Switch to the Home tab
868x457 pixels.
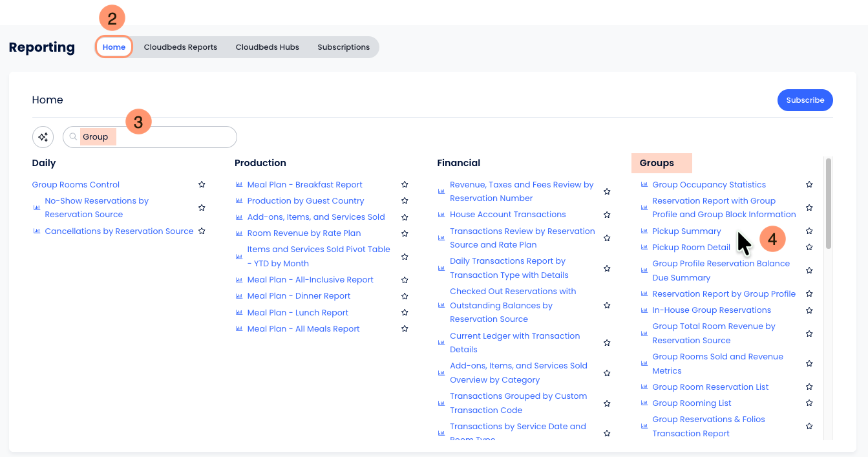114,47
